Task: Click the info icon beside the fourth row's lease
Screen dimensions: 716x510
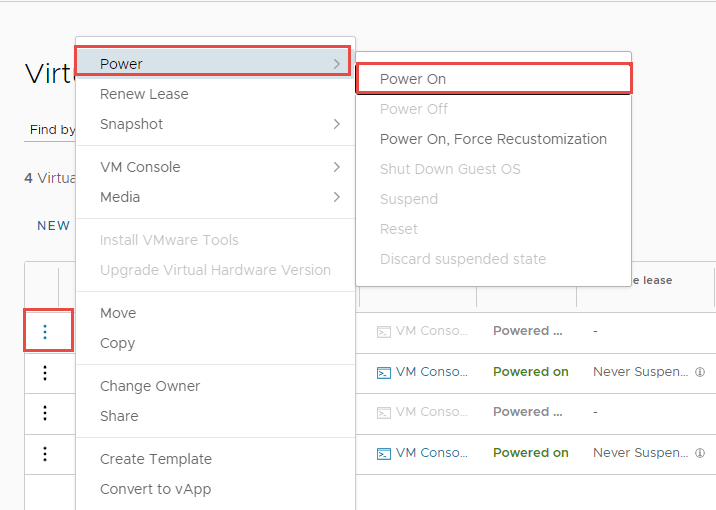Action: (x=700, y=453)
